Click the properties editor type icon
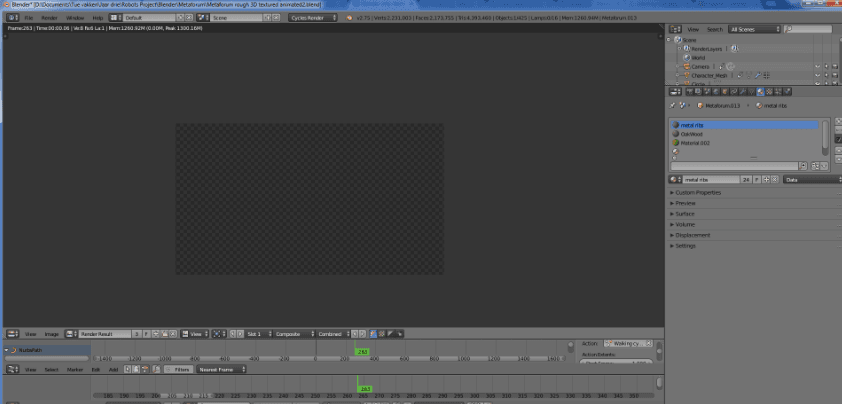This screenshot has height=404, width=842. click(673, 91)
